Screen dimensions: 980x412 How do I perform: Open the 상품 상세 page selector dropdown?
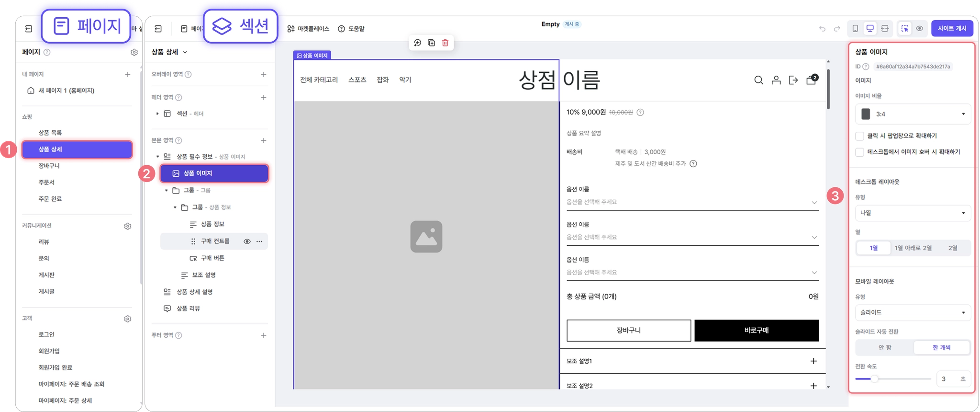pyautogui.click(x=169, y=52)
